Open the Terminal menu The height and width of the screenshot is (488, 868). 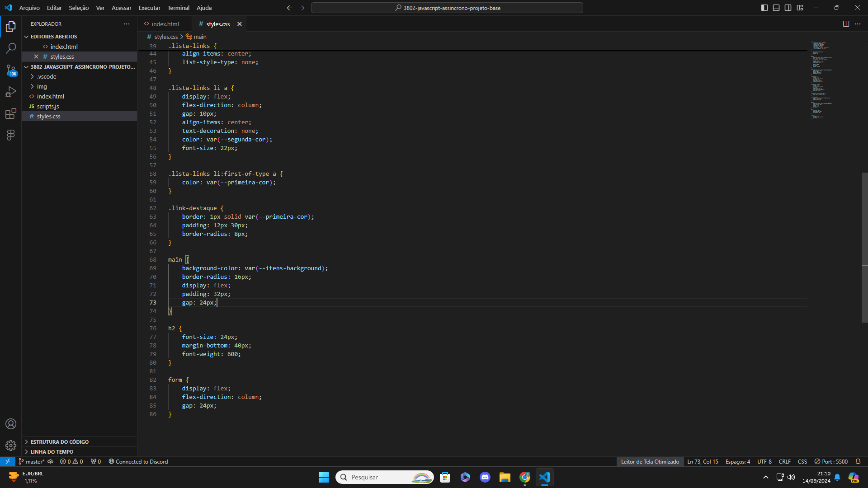(178, 8)
